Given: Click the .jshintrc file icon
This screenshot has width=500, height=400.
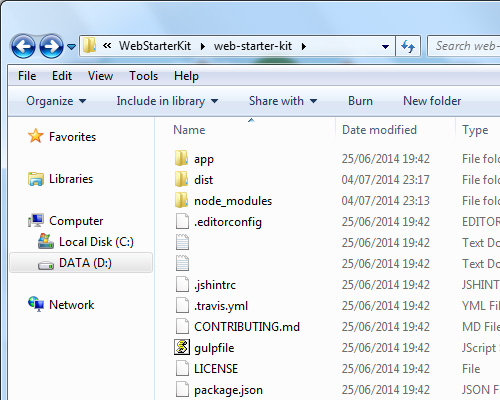Looking at the screenshot, I should (182, 284).
